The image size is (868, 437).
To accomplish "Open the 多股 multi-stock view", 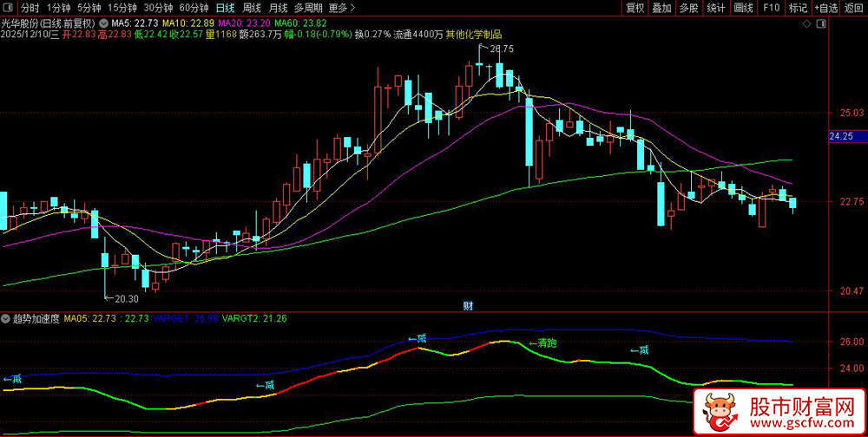I will click(688, 8).
